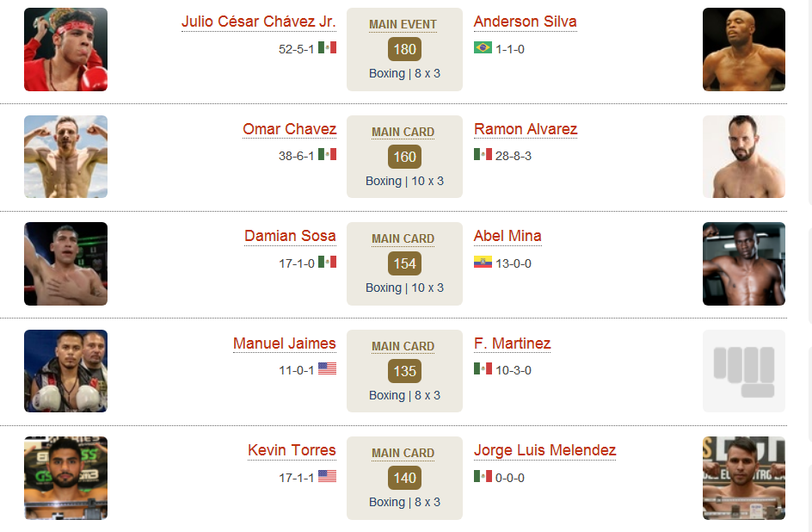Image resolution: width=812 pixels, height=532 pixels.
Task: Click Mexico flag next to Jorge Luis Melendez
Action: pyautogui.click(x=483, y=476)
